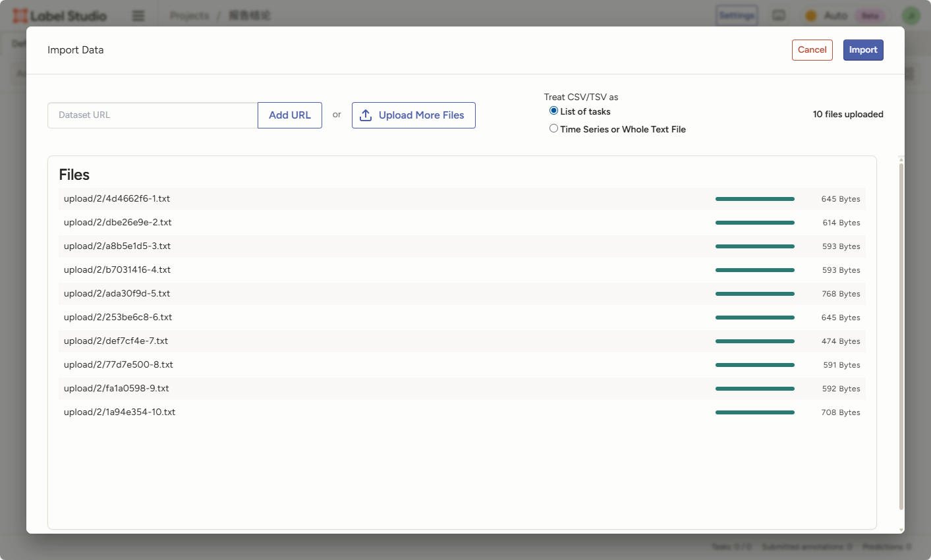Click progress bar for ada30f9d-5.txt
Viewport: 931px width, 560px height.
click(x=755, y=294)
